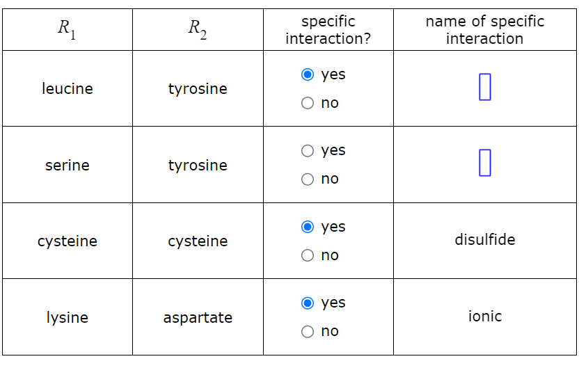Pick no for lysine and aspartate
This screenshot has height=368, width=588.
click(x=308, y=331)
